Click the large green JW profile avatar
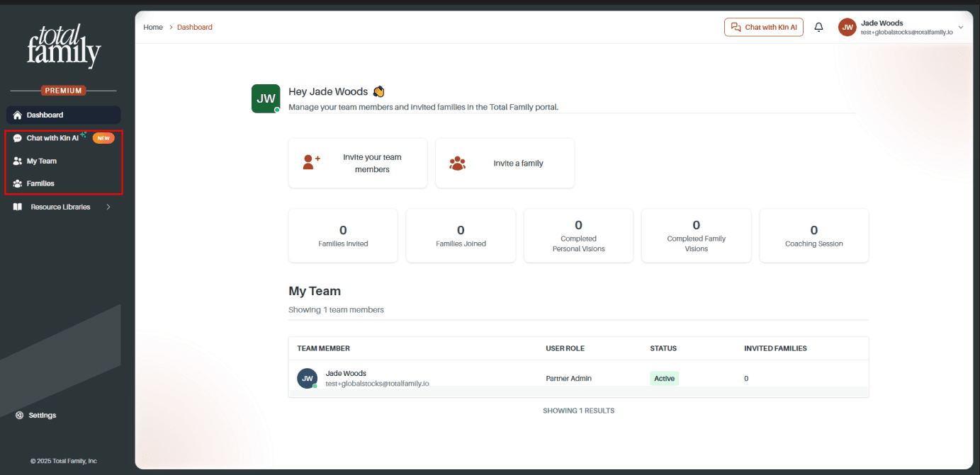Viewport: 980px width, 475px height. point(266,98)
